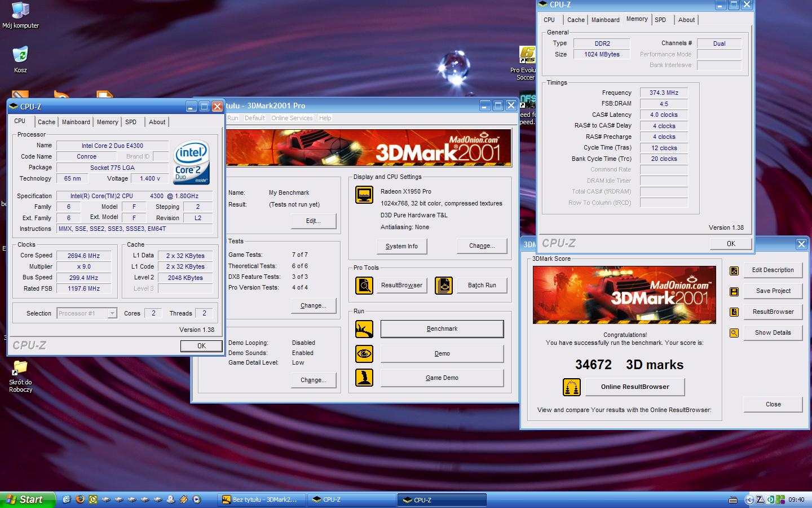Switch to Memory tab in left CPU-Z window
The image size is (812, 508).
coord(107,122)
